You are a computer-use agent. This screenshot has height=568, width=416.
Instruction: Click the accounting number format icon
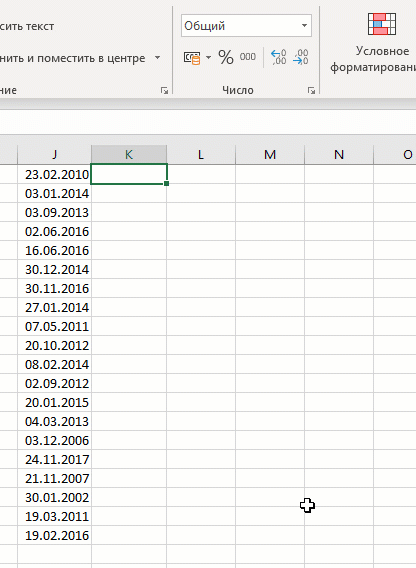tap(192, 58)
